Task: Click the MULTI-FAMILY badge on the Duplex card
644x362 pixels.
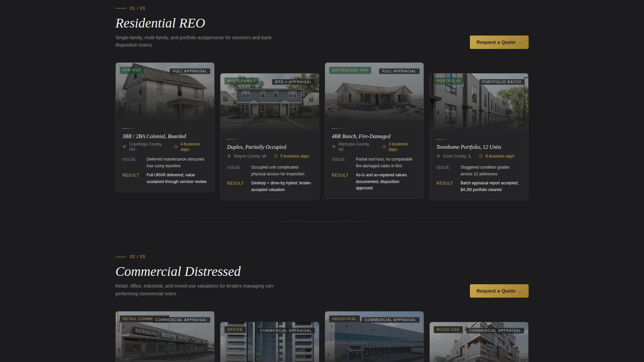Action: (x=241, y=81)
